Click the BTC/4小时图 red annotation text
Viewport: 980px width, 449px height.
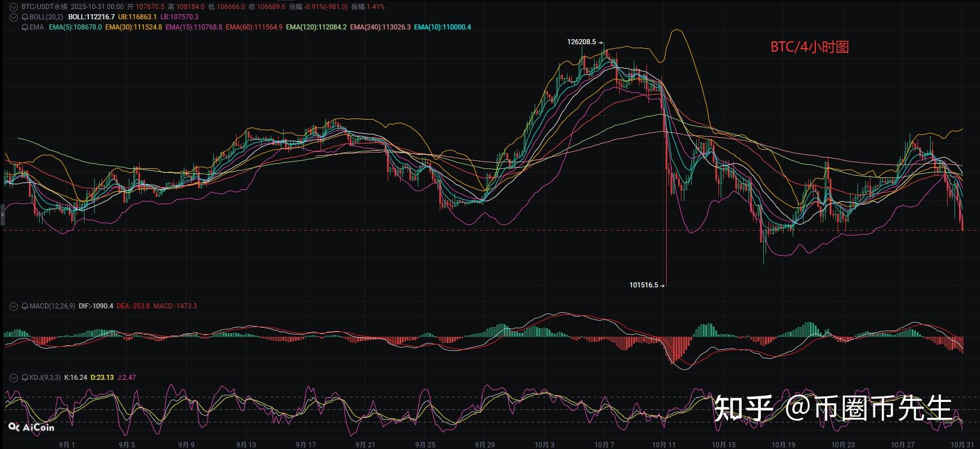[x=809, y=47]
